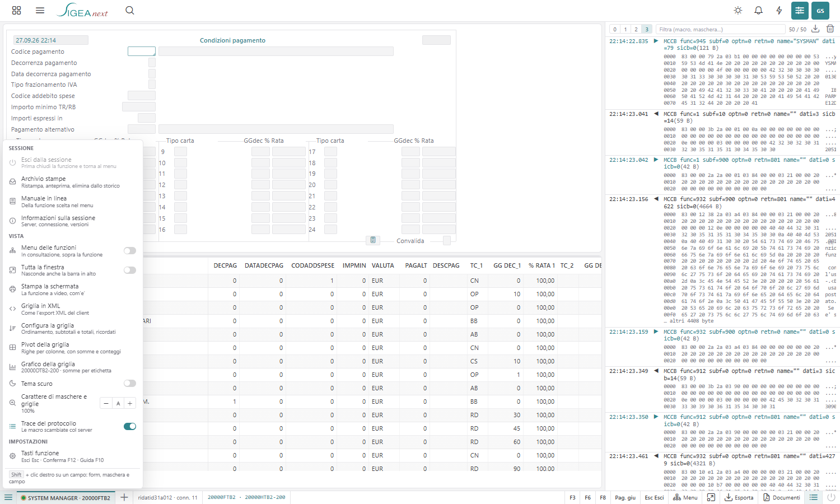
Task: Open the apps grid icon
Action: 16,10
